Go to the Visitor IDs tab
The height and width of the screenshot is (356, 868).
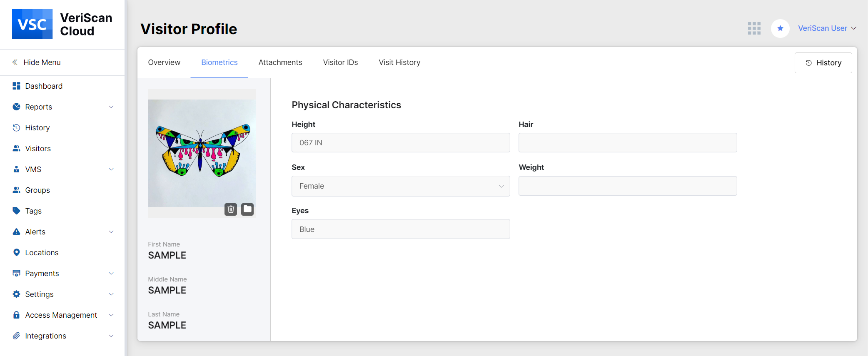340,62
